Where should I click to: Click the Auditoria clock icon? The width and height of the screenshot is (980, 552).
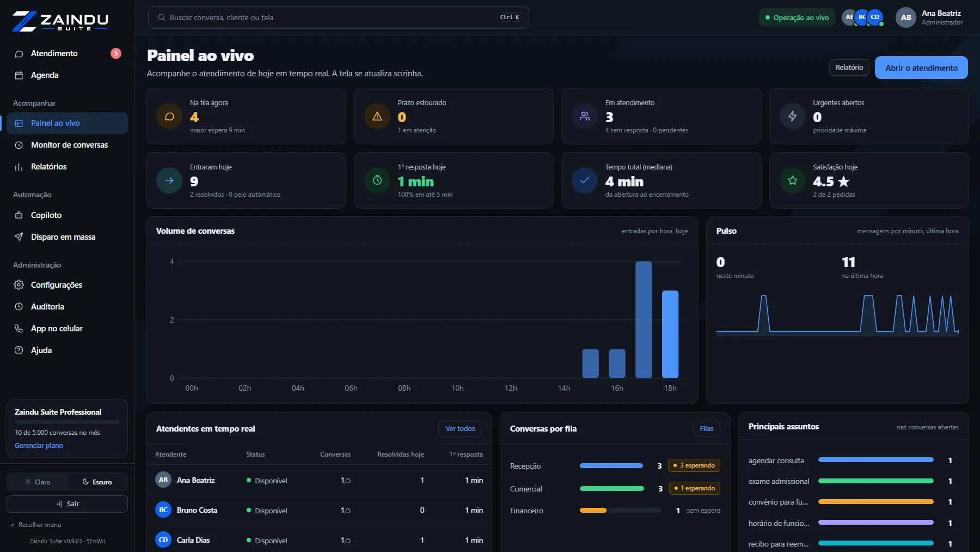click(x=19, y=307)
